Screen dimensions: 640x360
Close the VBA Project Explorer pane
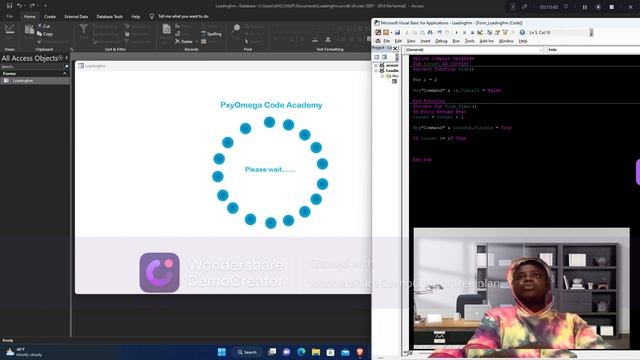click(395, 49)
